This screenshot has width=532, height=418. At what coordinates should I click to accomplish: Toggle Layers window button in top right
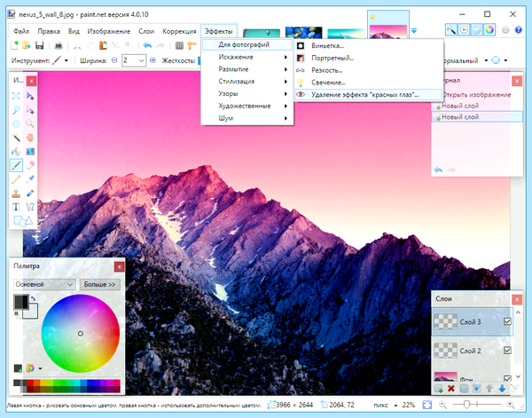[476, 30]
